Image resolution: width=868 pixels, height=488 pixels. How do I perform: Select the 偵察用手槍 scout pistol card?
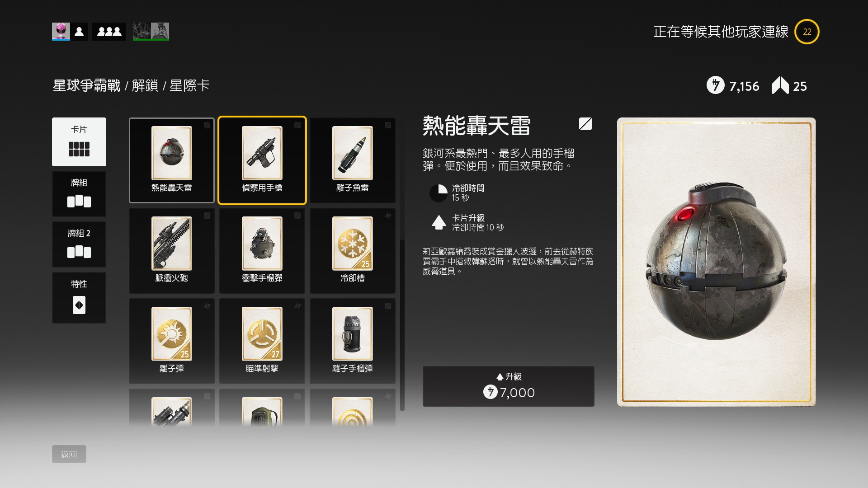tap(262, 160)
